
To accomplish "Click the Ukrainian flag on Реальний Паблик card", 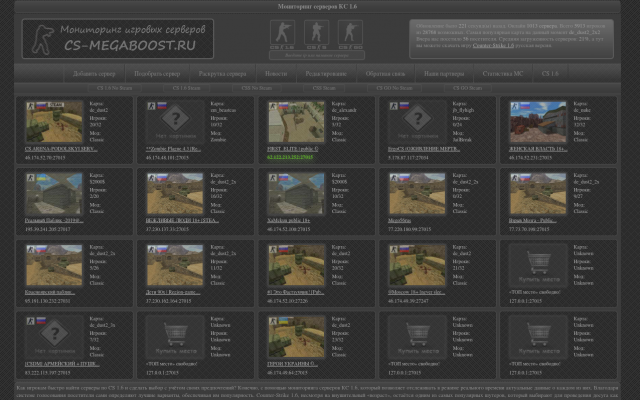I will coord(41,178).
